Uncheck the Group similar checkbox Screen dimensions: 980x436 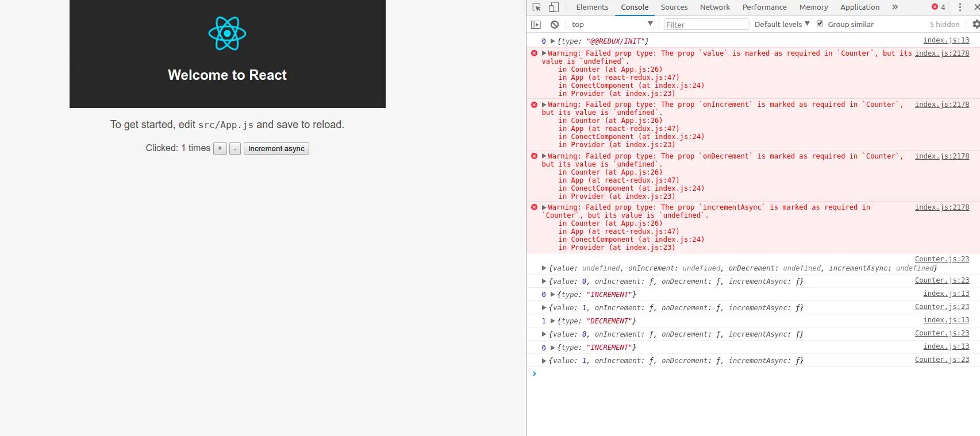pyautogui.click(x=820, y=24)
